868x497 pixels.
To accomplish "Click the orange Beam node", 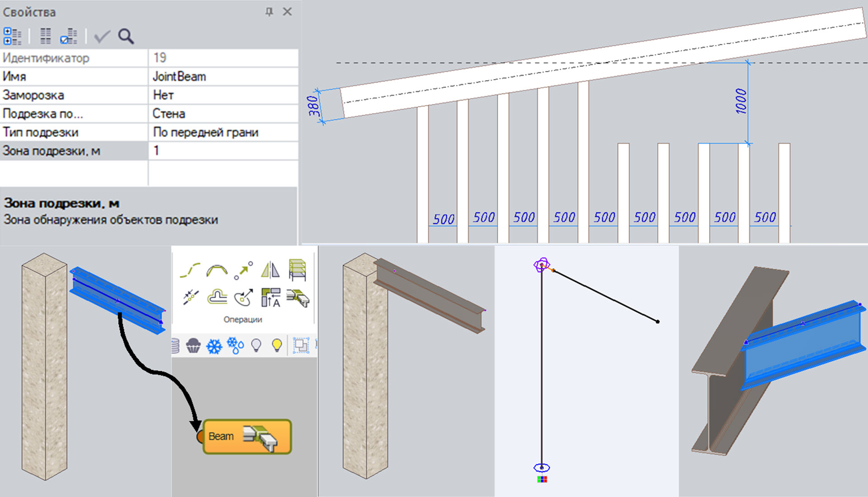I will click(x=247, y=437).
